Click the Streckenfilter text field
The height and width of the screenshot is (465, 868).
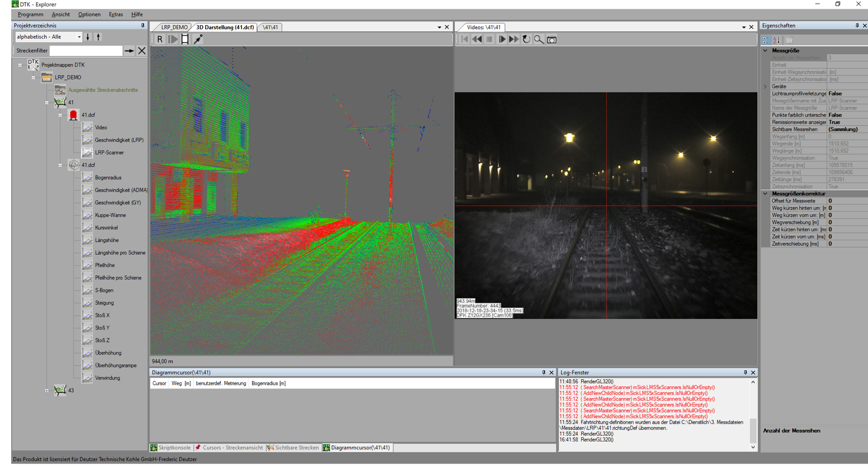86,51
